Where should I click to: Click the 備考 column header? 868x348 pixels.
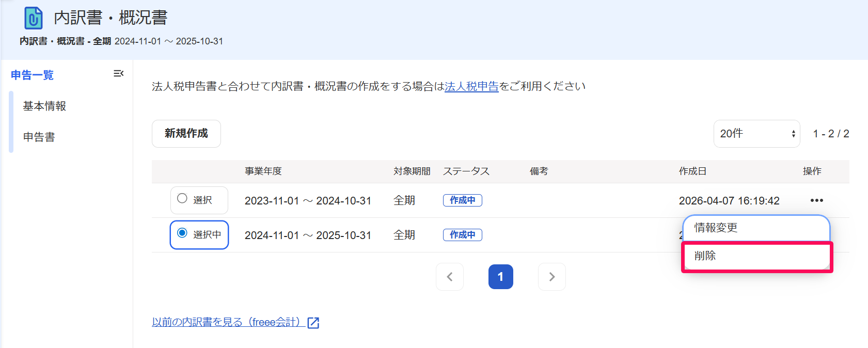[539, 171]
